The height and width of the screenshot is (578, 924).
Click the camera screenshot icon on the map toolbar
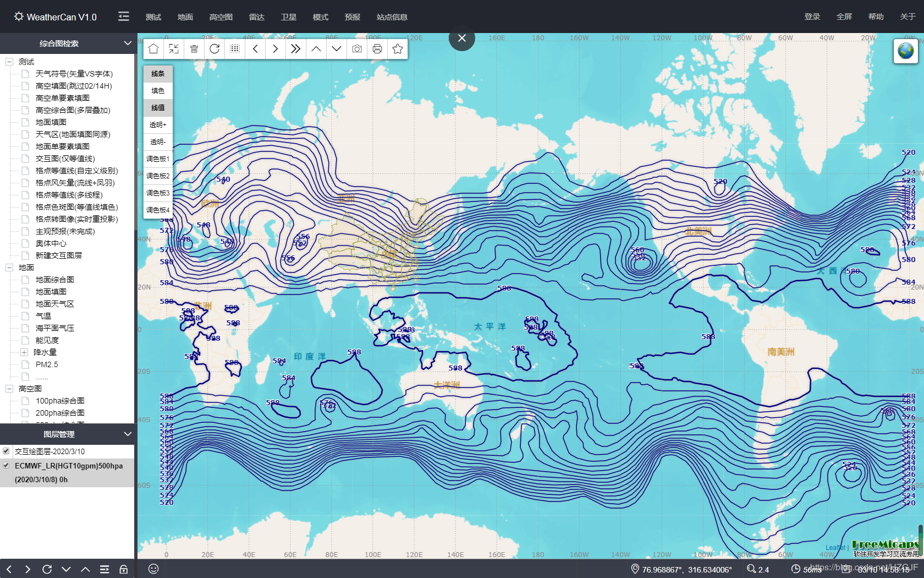[x=356, y=49]
